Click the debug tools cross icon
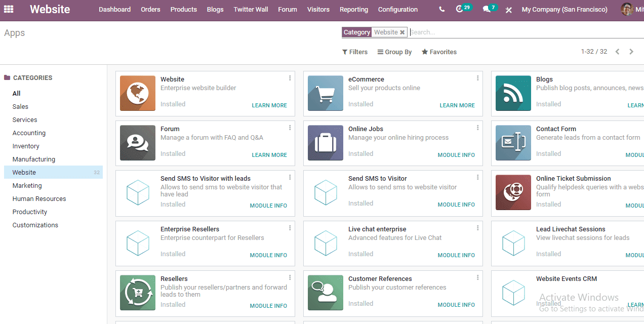This screenshot has width=644, height=324. point(509,10)
